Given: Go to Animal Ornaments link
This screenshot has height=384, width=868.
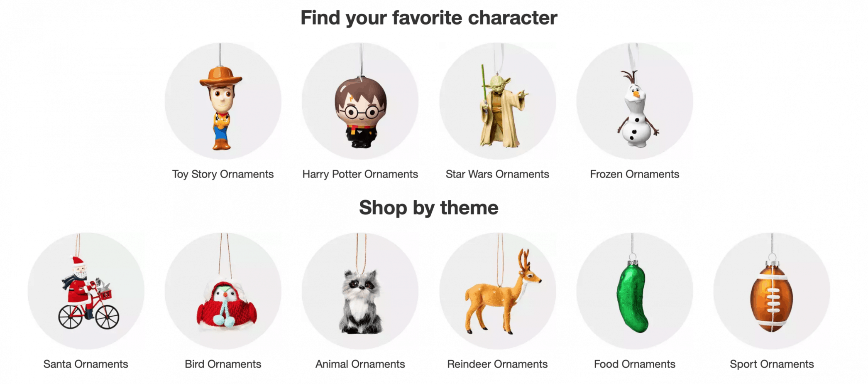Looking at the screenshot, I should coord(360,364).
